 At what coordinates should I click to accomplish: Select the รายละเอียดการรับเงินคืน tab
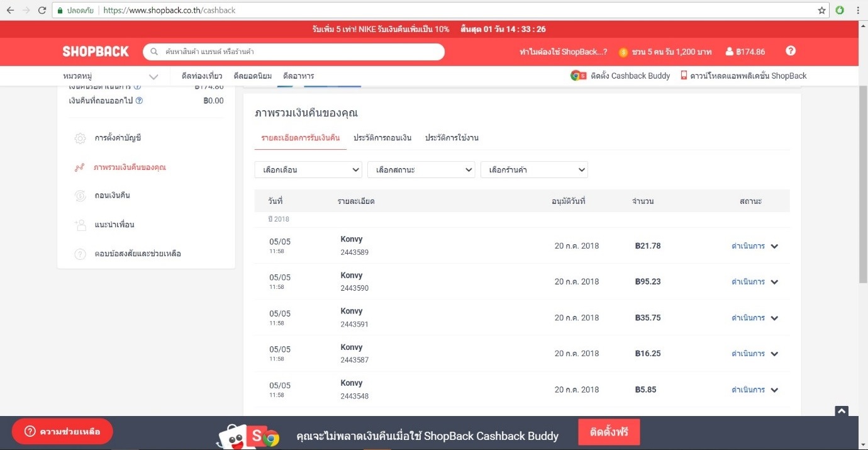(301, 137)
